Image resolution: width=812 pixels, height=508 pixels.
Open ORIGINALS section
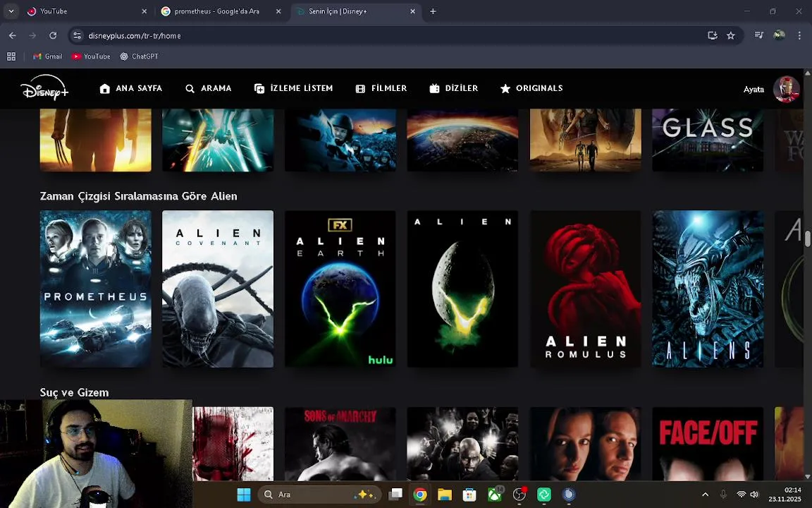pos(531,89)
